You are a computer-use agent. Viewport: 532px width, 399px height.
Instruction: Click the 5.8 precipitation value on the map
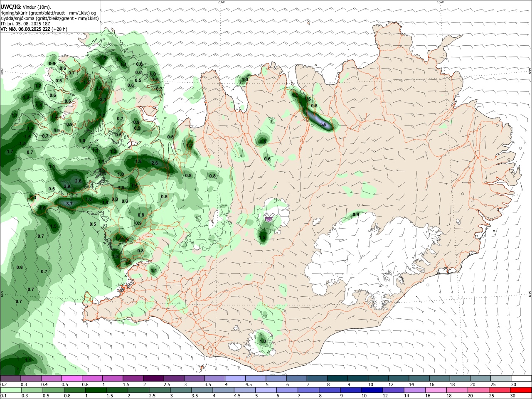pyautogui.click(x=323, y=124)
